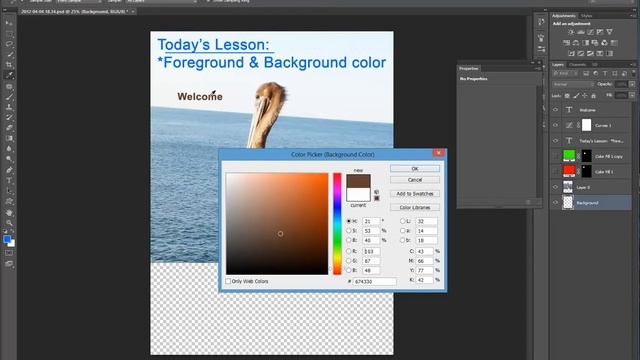The width and height of the screenshot is (640, 360).
Task: Open the layer filter Kind dropdown
Action: point(566,73)
